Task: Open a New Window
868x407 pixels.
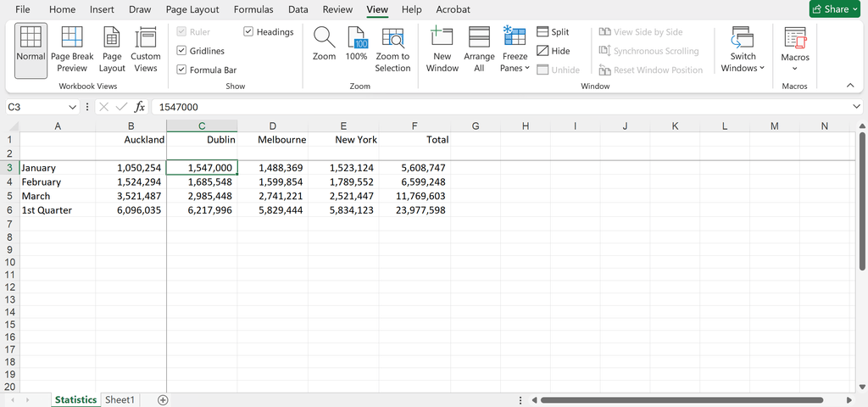Action: pyautogui.click(x=442, y=50)
